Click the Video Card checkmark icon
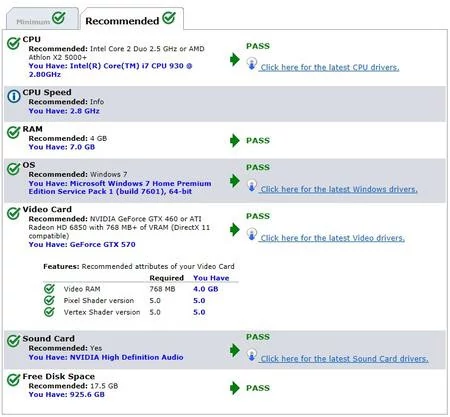The image size is (450, 417). 14,213
